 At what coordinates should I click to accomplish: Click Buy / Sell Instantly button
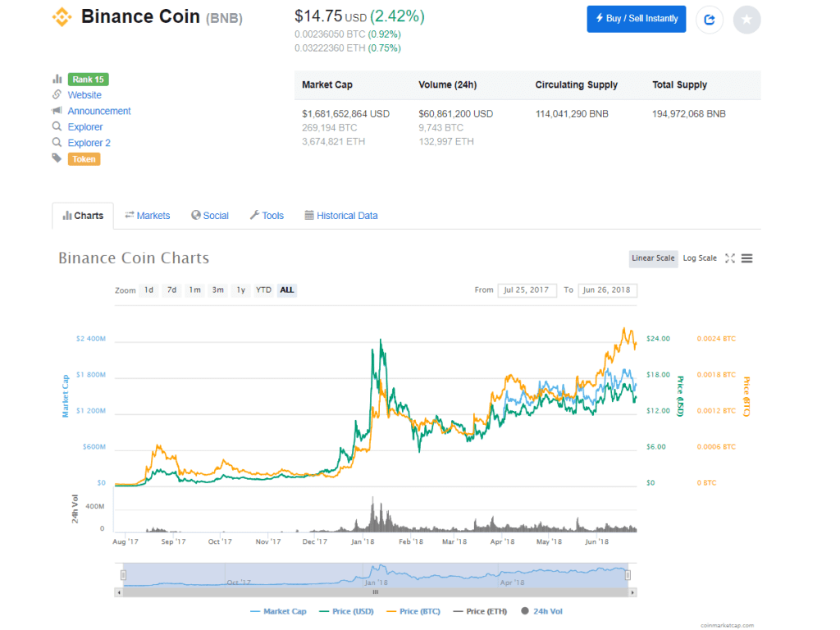[x=636, y=19]
